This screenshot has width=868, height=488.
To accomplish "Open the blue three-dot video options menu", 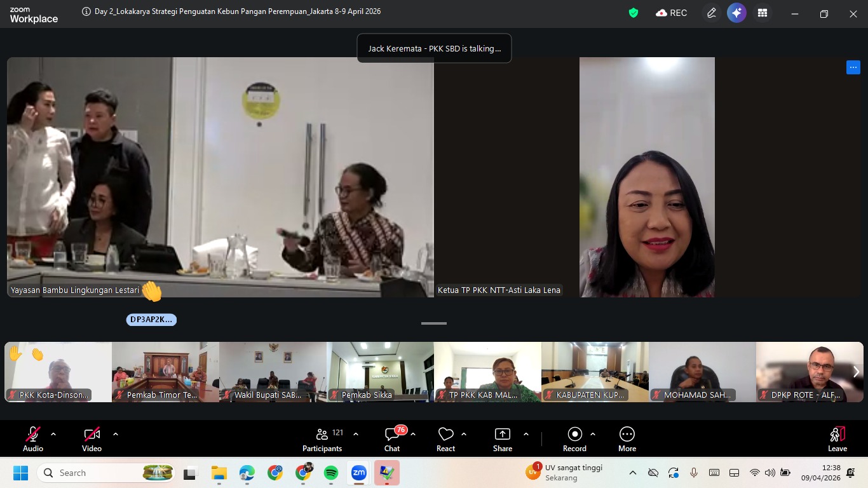I will 853,67.
